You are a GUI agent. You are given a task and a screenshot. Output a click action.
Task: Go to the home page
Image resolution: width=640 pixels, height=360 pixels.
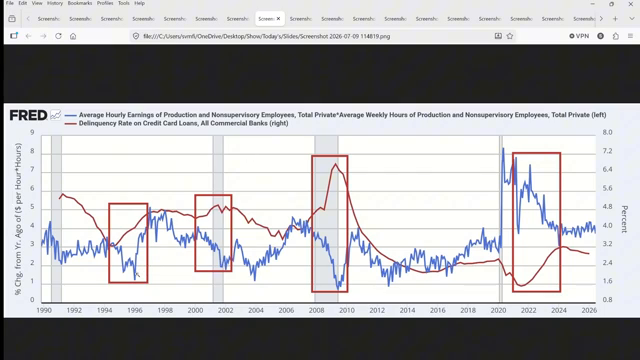pos(73,36)
